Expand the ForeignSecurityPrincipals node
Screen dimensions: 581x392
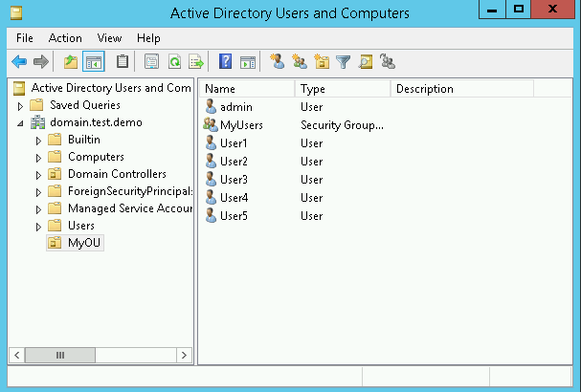point(38,192)
